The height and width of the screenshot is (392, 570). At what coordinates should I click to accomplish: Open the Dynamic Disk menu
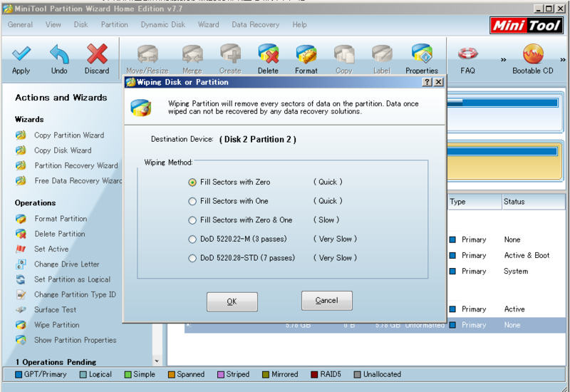[x=163, y=25]
